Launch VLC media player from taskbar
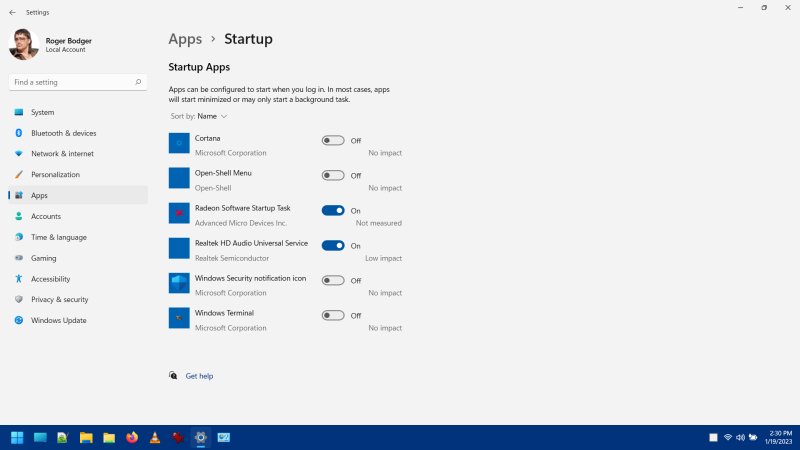This screenshot has width=800, height=450. click(x=155, y=437)
